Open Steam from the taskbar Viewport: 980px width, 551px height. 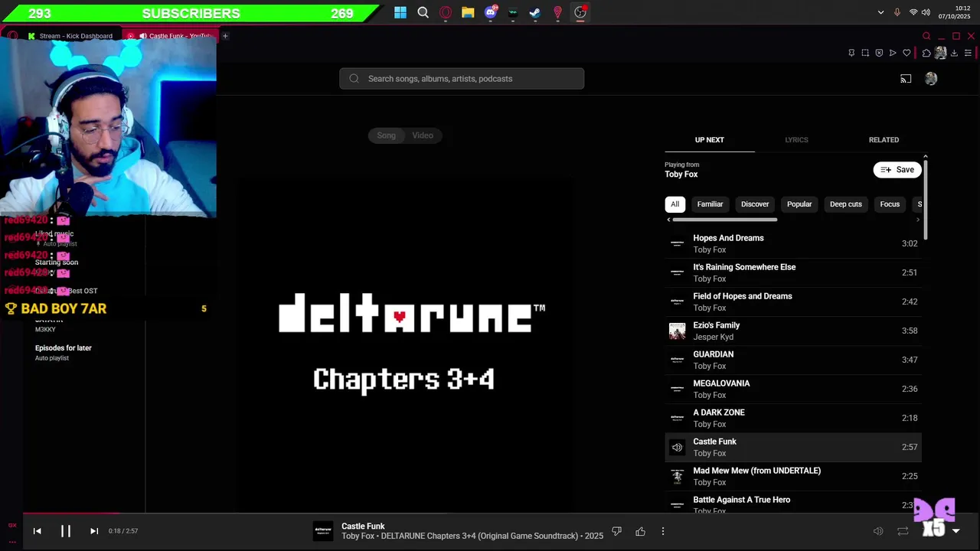coord(535,12)
